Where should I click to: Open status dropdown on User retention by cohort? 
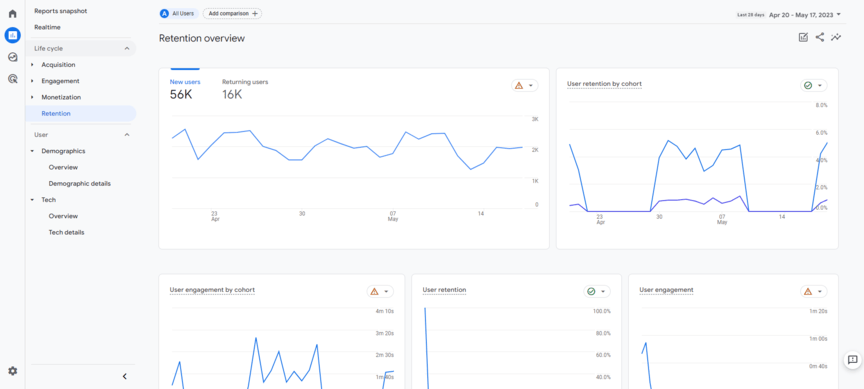pos(813,85)
